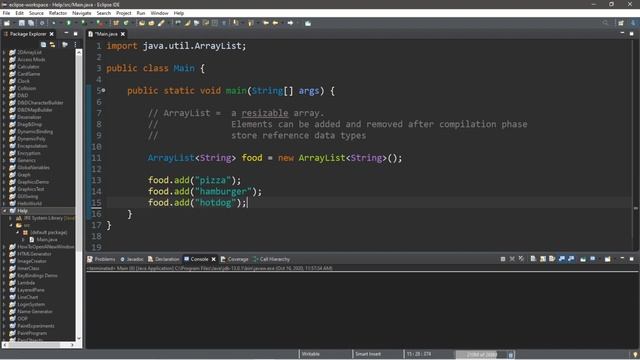This screenshot has width=640, height=360.
Task: Close the Console tab
Action: point(213,259)
